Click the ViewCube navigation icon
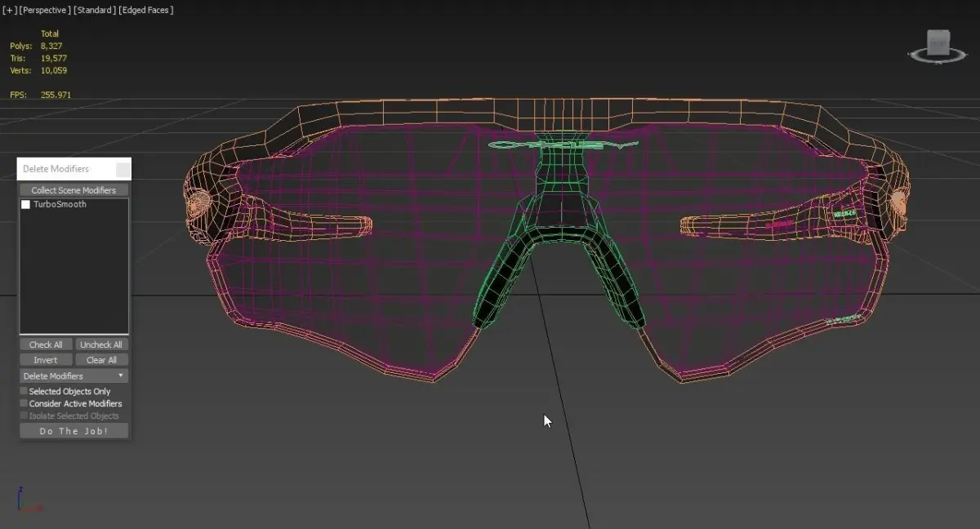 [938, 46]
